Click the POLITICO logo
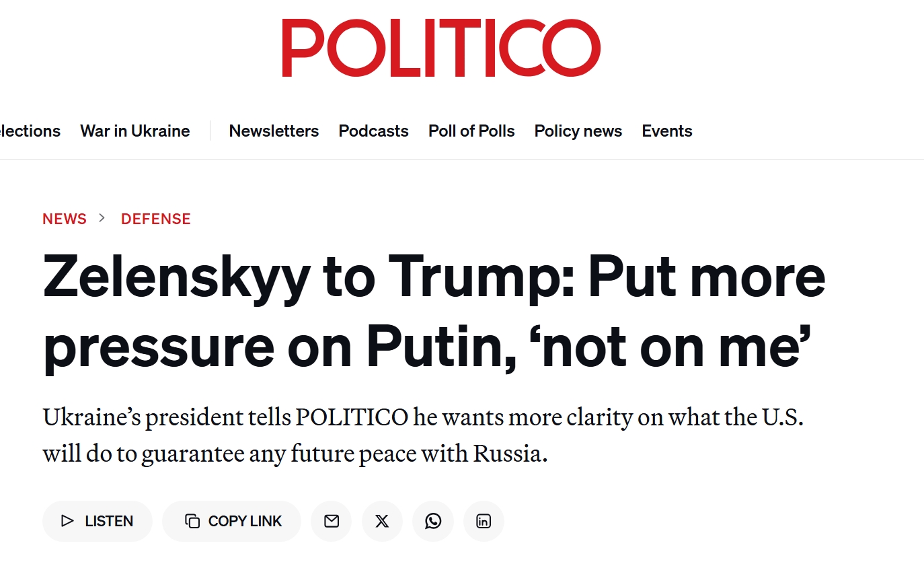924x566 pixels. point(441,48)
